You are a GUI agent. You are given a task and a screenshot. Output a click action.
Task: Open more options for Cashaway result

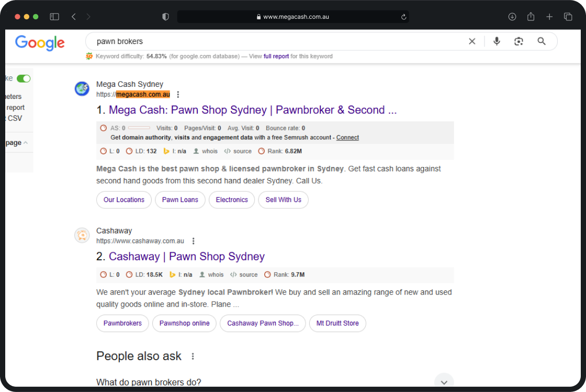[193, 241]
